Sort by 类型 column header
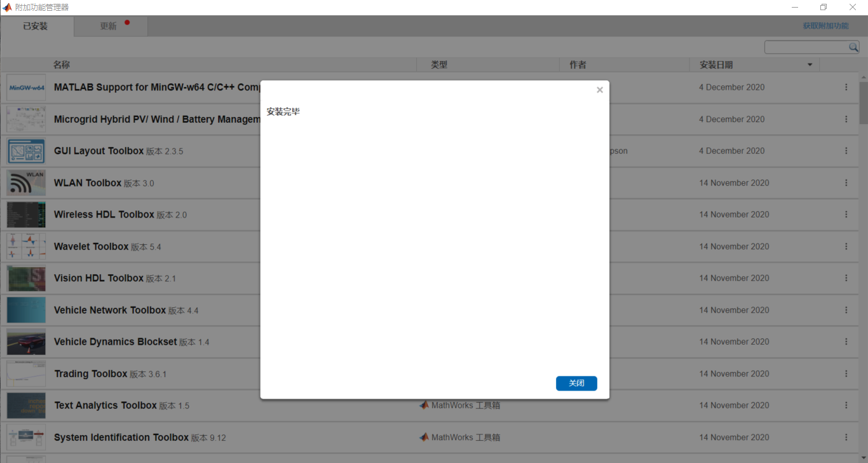Screen dimensions: 868x463 (439, 65)
